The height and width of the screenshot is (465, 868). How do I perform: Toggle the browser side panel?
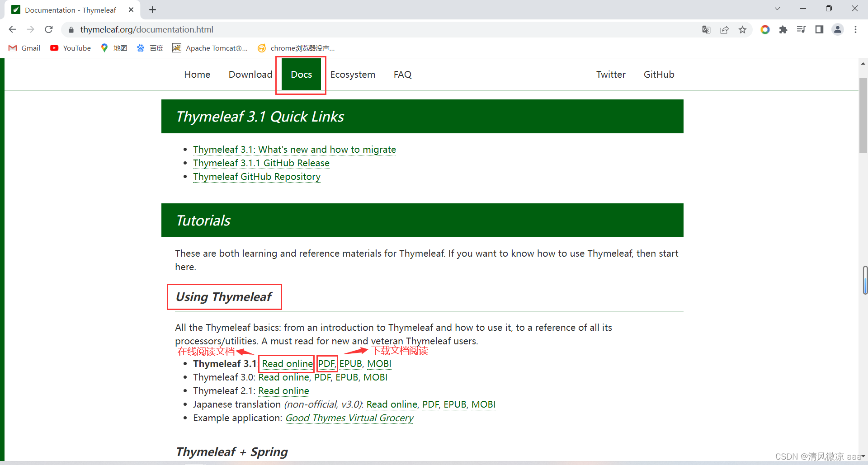click(x=819, y=29)
